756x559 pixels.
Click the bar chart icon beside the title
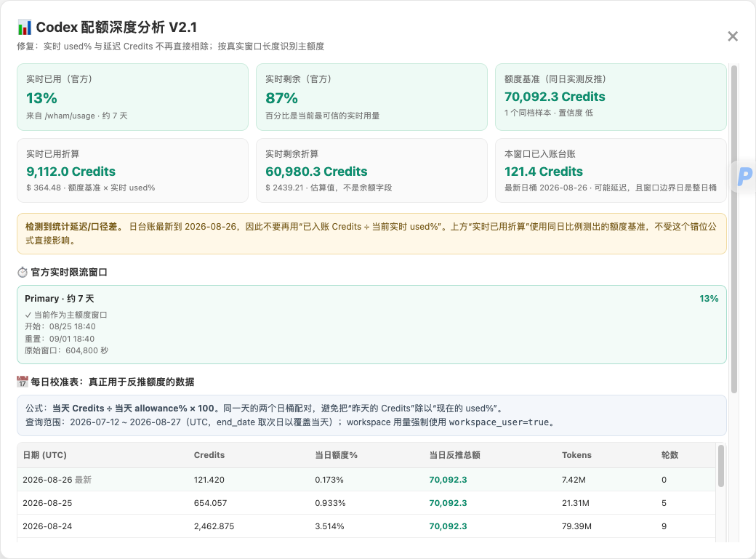pos(24,28)
